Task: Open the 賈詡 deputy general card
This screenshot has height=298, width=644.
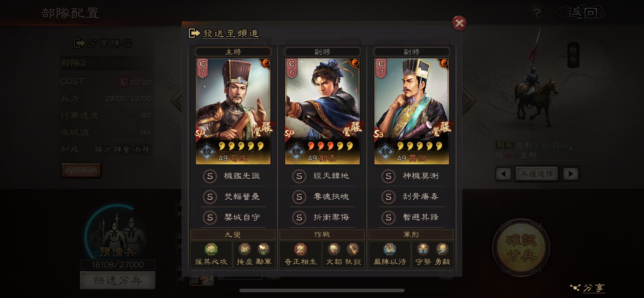Action: tap(412, 111)
